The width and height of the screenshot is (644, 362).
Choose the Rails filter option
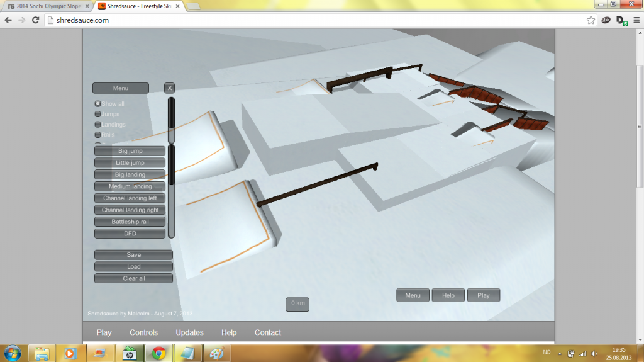(x=97, y=135)
